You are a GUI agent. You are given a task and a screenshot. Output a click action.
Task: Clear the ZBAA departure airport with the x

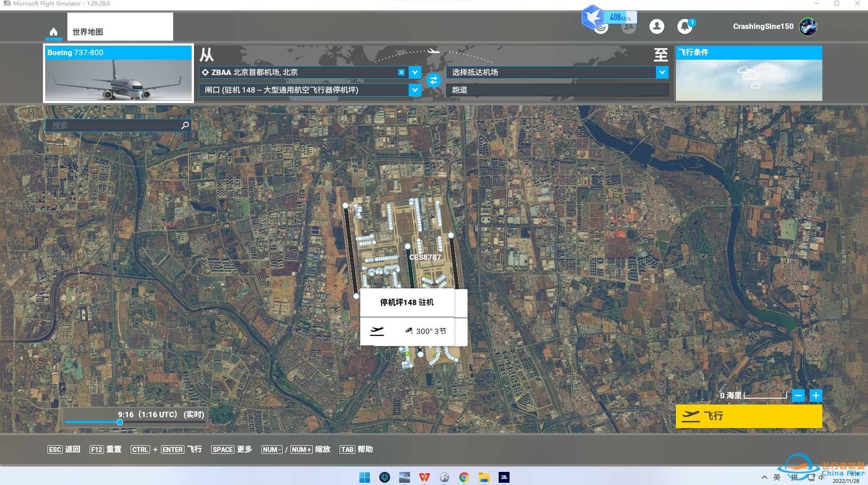[401, 72]
